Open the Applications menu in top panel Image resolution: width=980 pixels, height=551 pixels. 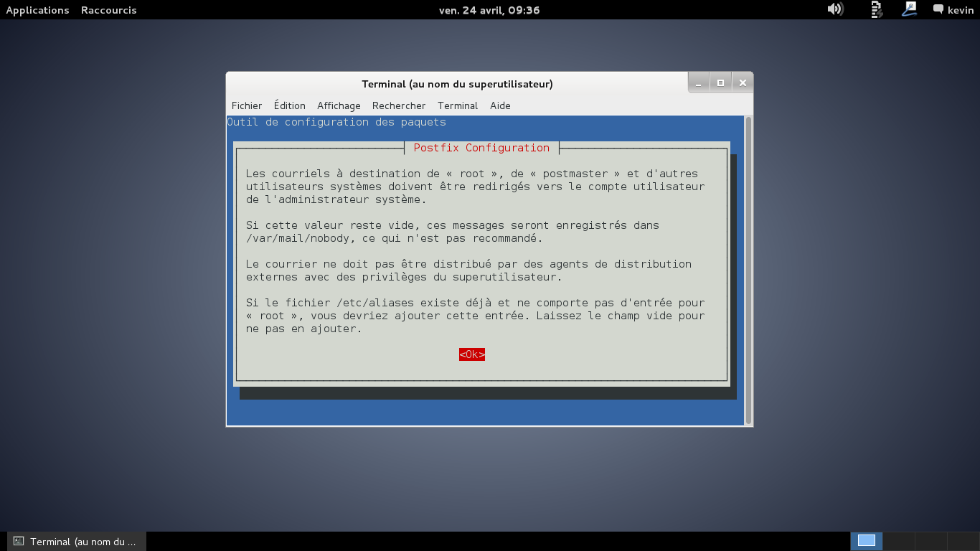[37, 10]
